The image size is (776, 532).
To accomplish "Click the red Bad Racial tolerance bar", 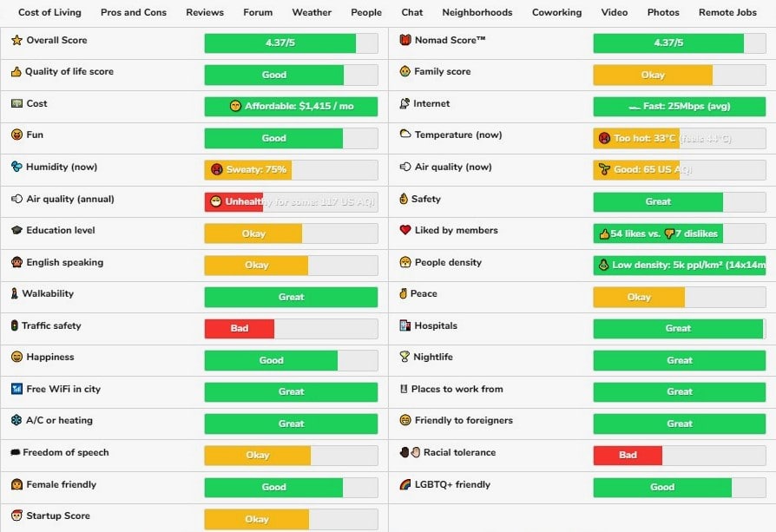I will [x=628, y=455].
